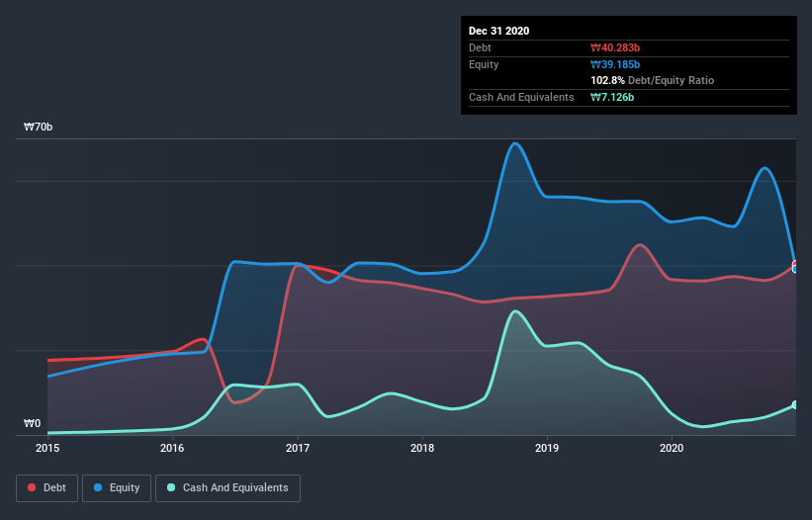This screenshot has width=812, height=520.
Task: Select the 2016 x-axis label
Action: (x=172, y=448)
